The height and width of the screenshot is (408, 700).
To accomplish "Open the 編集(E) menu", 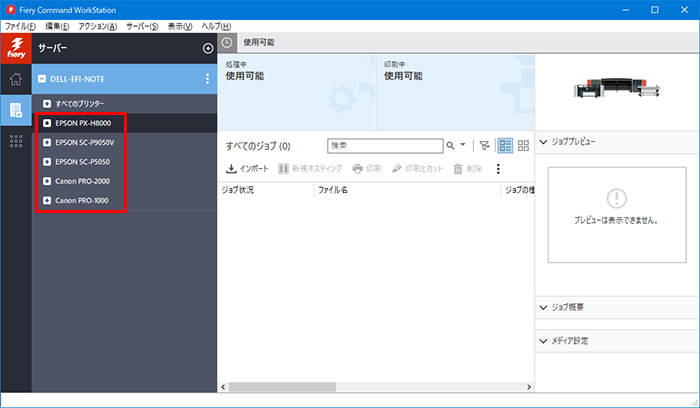I will pyautogui.click(x=57, y=26).
